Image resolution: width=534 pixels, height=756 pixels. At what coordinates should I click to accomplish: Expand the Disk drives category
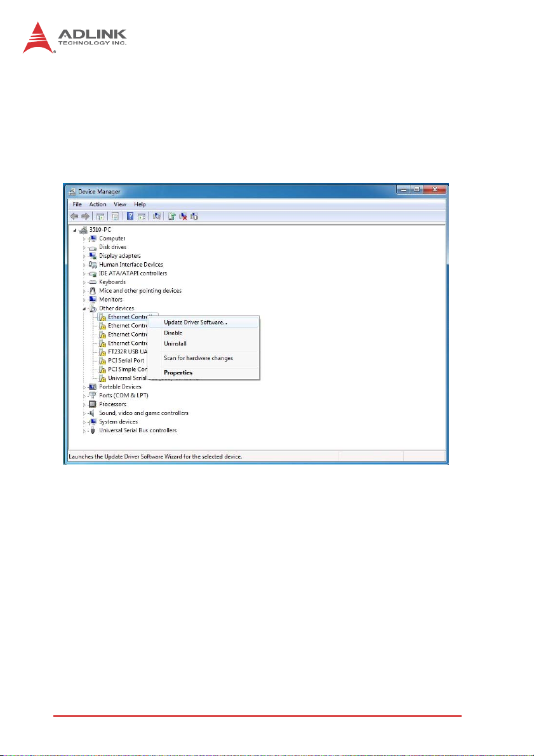point(84,248)
